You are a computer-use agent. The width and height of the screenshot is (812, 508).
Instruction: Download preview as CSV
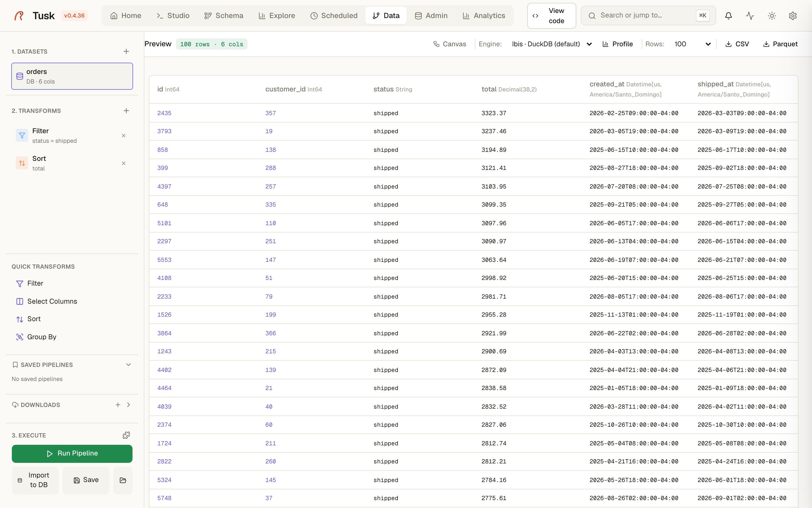click(737, 44)
